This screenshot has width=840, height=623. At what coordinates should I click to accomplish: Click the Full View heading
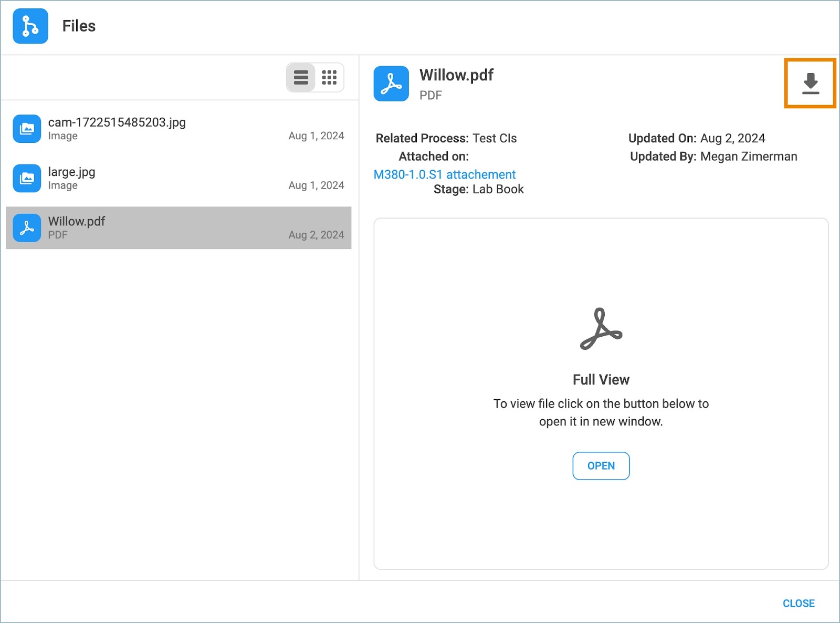pyautogui.click(x=601, y=380)
